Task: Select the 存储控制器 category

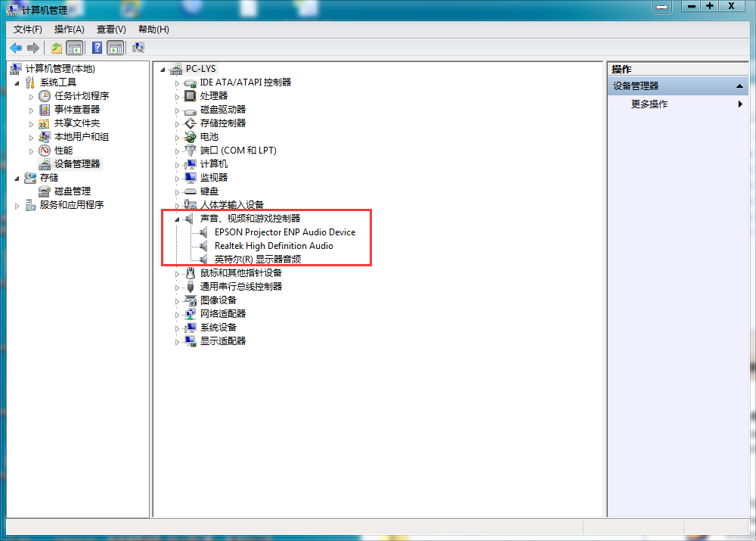Action: click(x=223, y=123)
